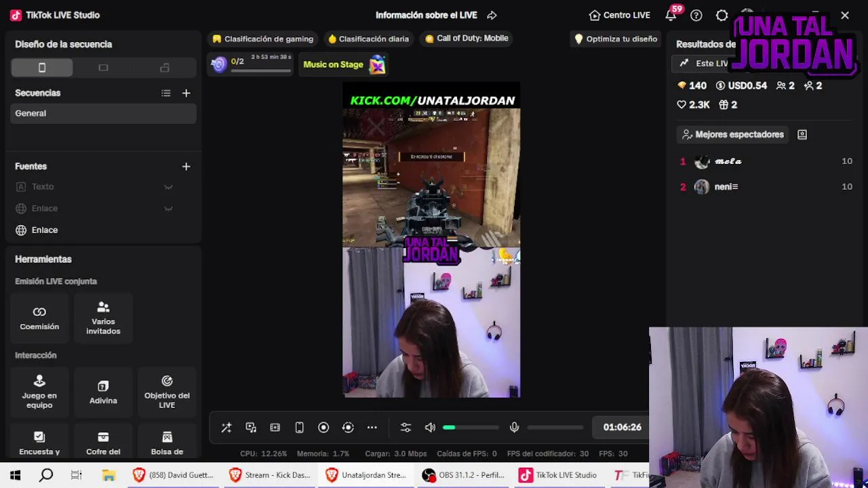
Task: Open Juego en equipo interaction
Action: tap(39, 392)
